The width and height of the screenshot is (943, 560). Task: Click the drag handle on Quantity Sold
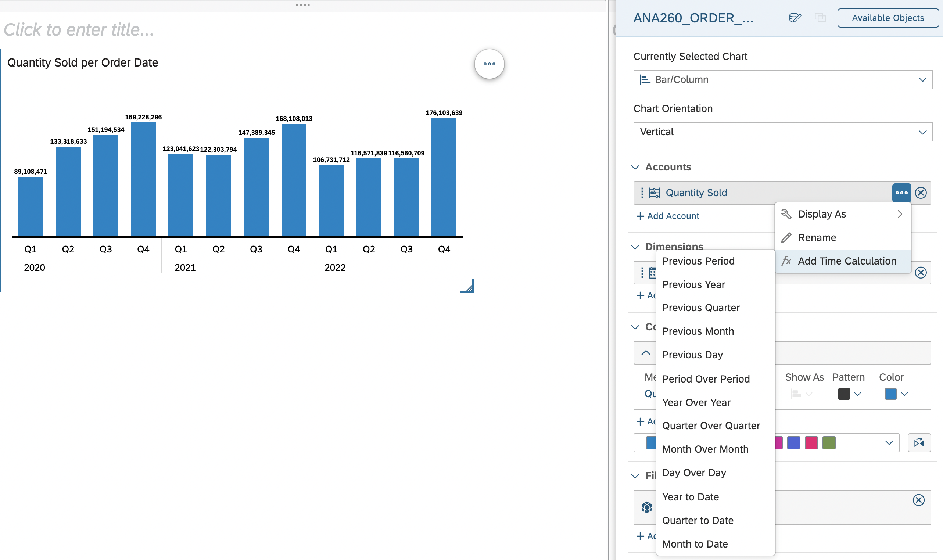(x=642, y=193)
